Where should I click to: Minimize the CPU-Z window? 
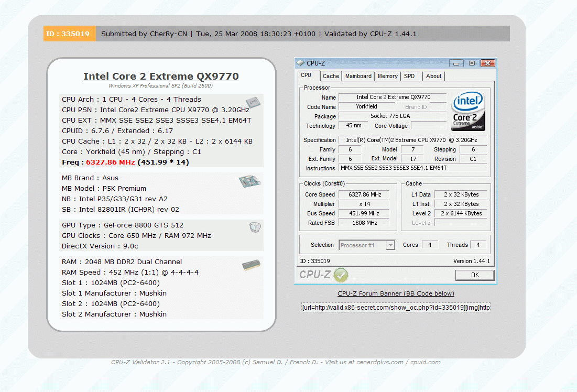(x=456, y=63)
